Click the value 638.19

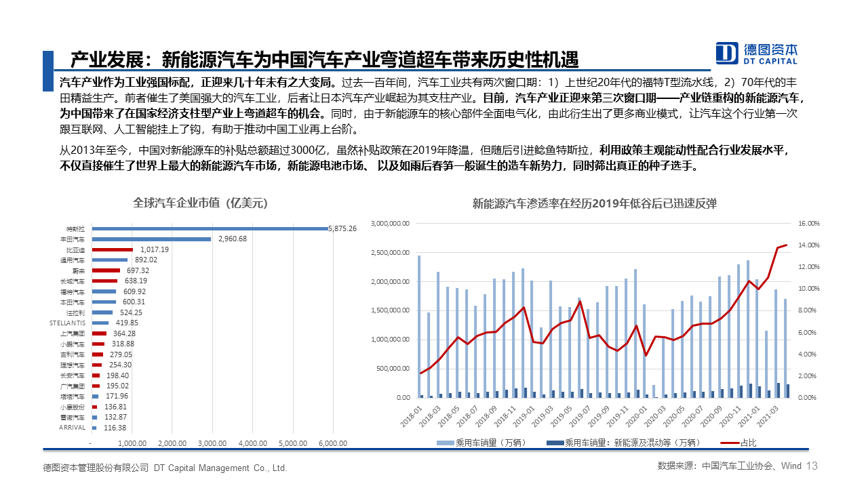(x=136, y=281)
